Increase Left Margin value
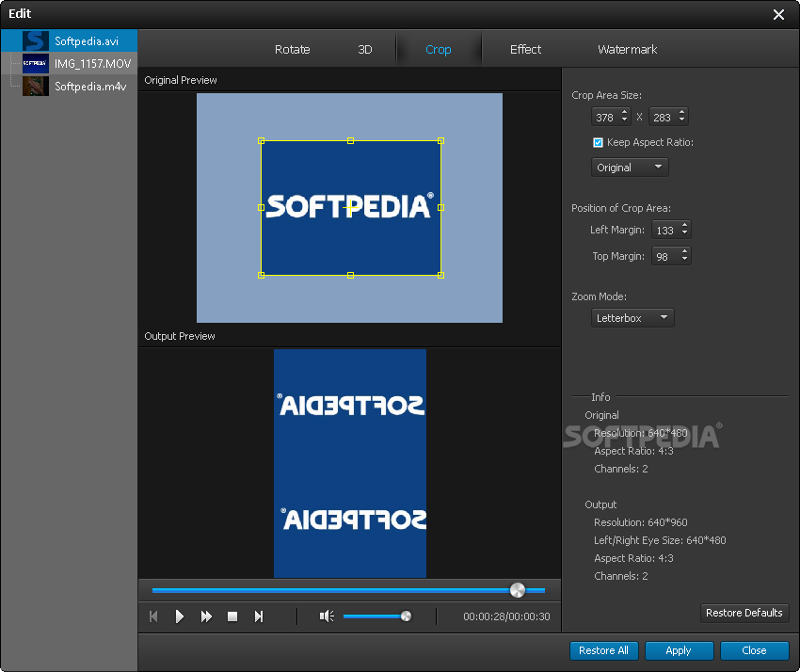This screenshot has width=800, height=672. (685, 226)
